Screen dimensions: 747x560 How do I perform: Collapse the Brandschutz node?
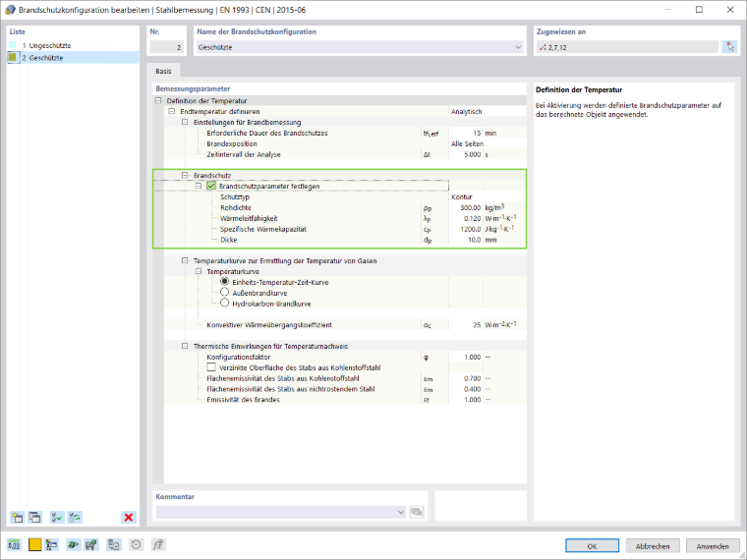coord(185,175)
